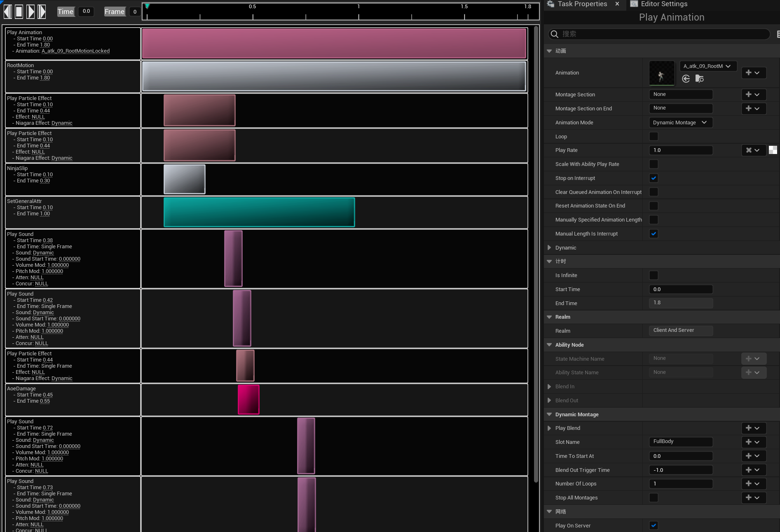This screenshot has height=532, width=780.
Task: Click the search magnifier icon in properties
Action: pos(555,34)
